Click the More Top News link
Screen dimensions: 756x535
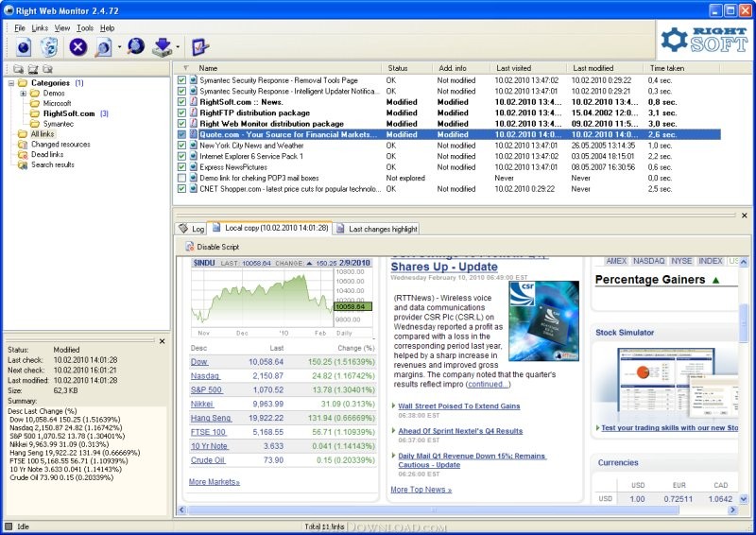click(421, 490)
